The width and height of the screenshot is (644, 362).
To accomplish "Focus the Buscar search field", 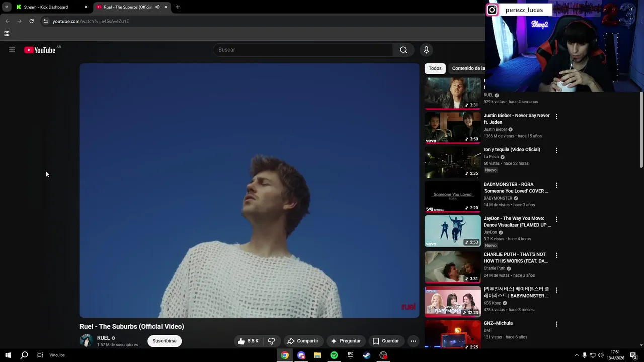I will (x=303, y=50).
